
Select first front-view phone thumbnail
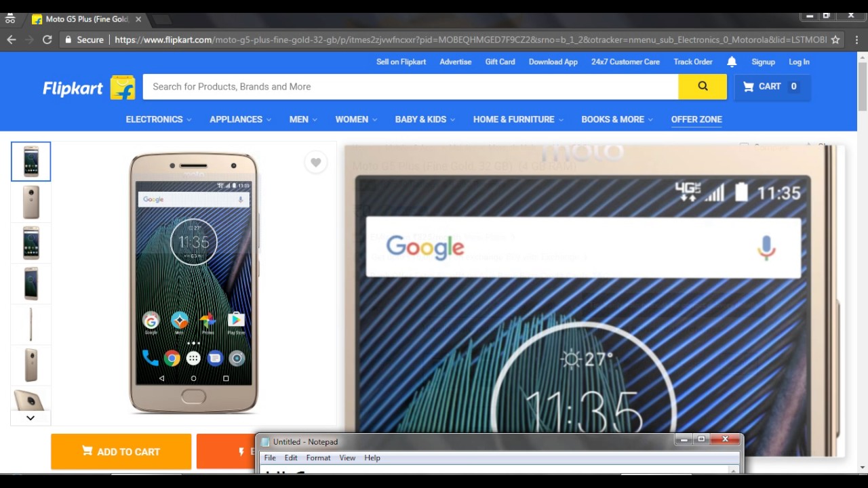[x=31, y=161]
